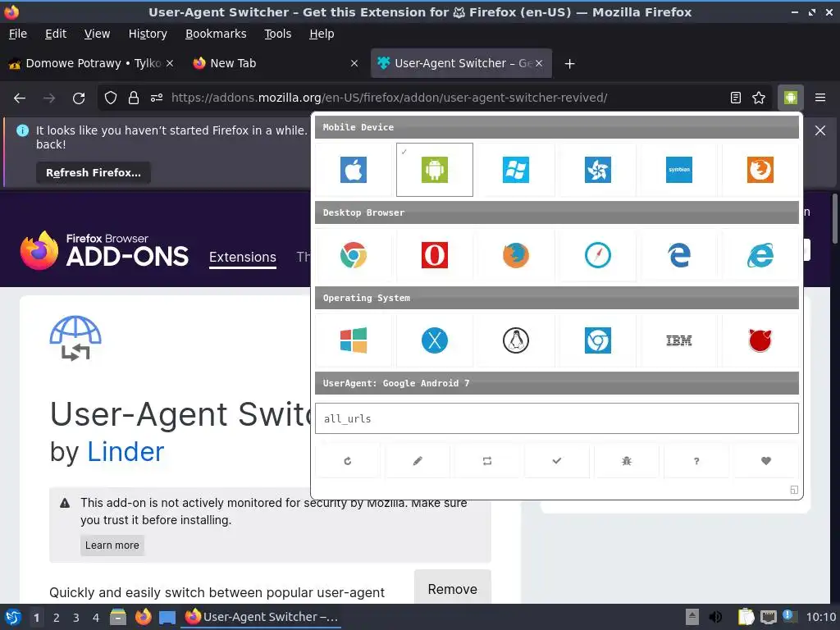Open the File menu
Image resolution: width=840 pixels, height=630 pixels.
[x=18, y=34]
